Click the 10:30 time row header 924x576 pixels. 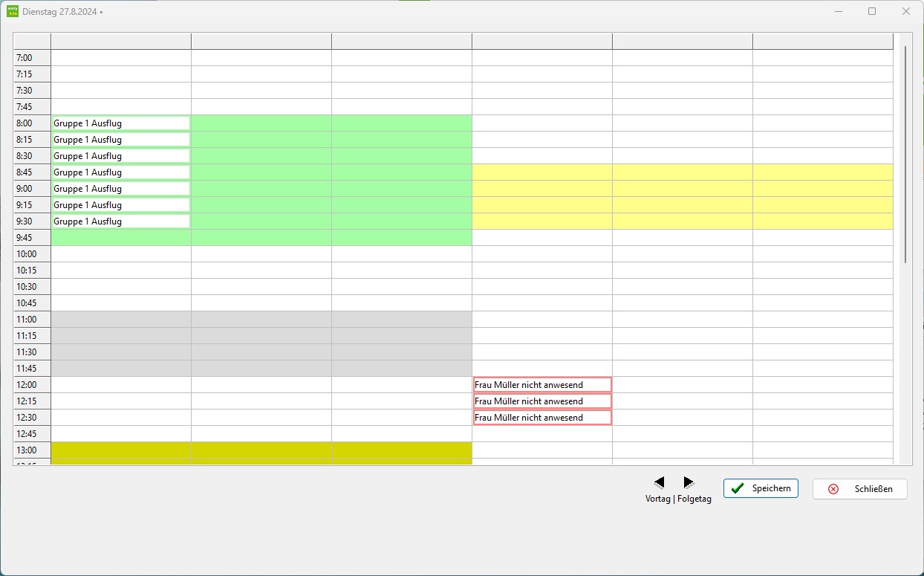pos(32,287)
